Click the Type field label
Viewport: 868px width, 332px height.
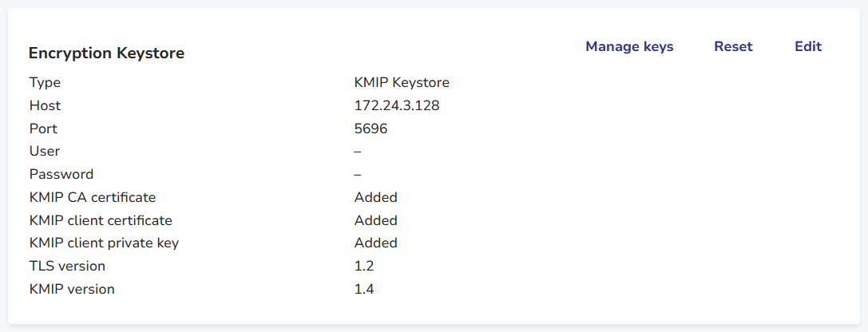(x=45, y=82)
